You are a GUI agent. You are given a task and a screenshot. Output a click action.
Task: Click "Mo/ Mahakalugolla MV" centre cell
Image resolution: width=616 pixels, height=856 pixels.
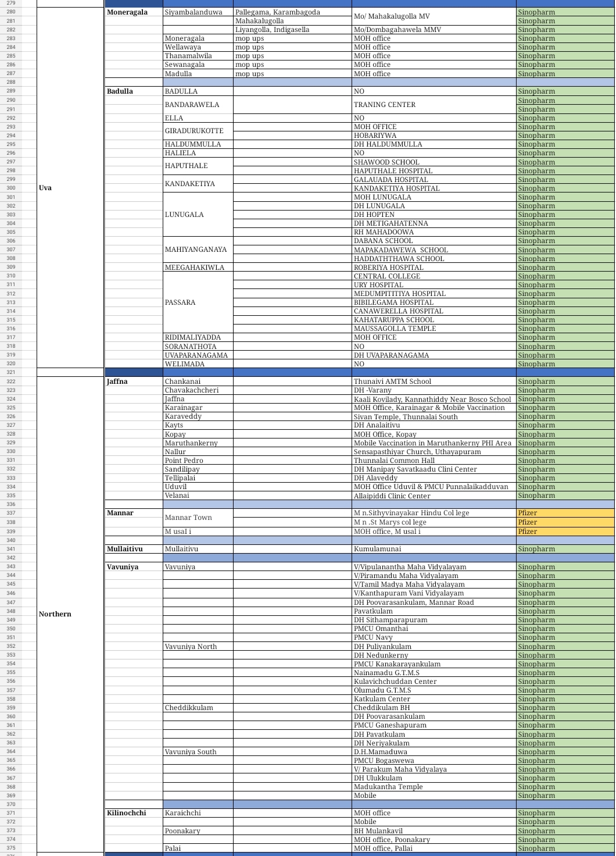point(434,16)
